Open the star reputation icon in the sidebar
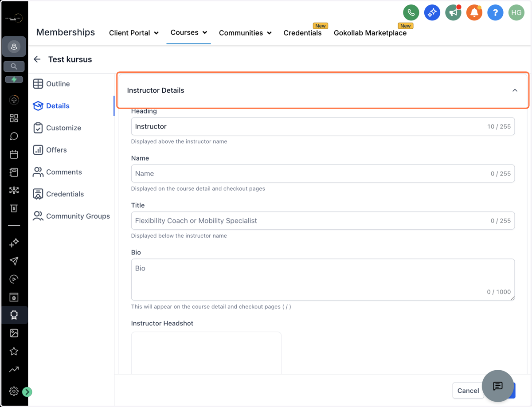Image resolution: width=532 pixels, height=407 pixels. pos(14,351)
